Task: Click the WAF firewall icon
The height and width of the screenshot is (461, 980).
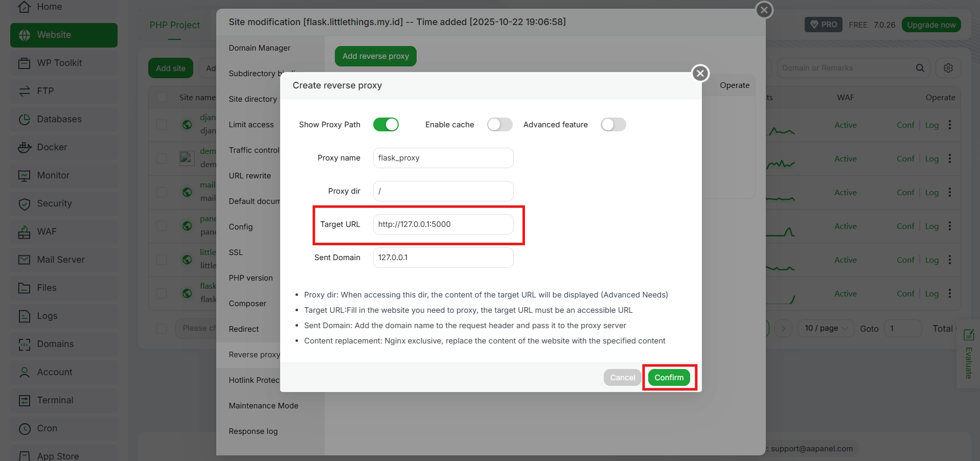Action: pos(24,232)
